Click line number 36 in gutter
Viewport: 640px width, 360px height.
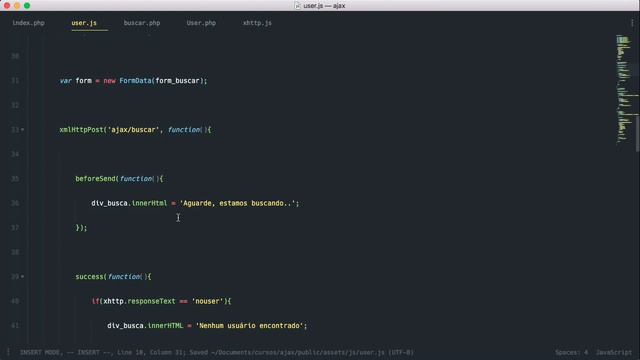(x=15, y=203)
